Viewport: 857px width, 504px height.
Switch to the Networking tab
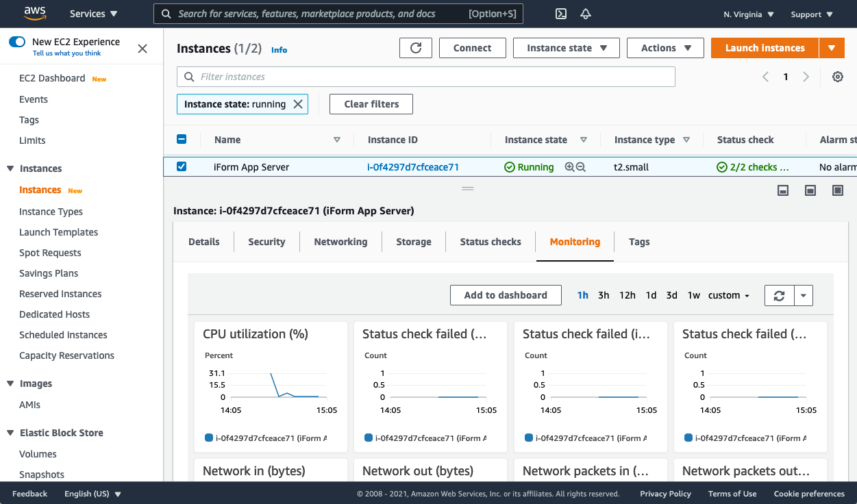pos(340,242)
